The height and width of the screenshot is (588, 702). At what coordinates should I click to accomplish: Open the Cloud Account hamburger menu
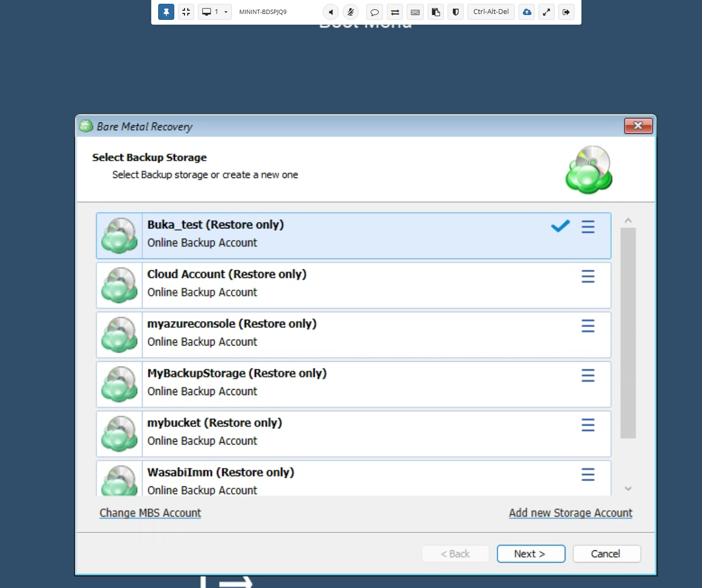pos(588,276)
